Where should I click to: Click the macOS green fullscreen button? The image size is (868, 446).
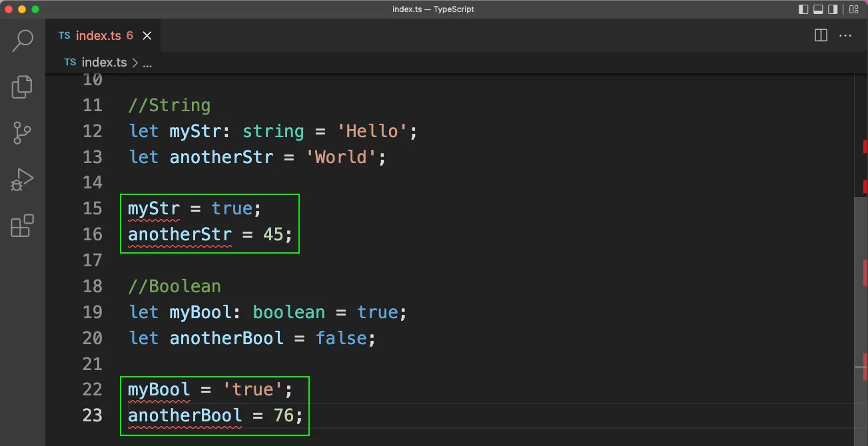[x=35, y=9]
